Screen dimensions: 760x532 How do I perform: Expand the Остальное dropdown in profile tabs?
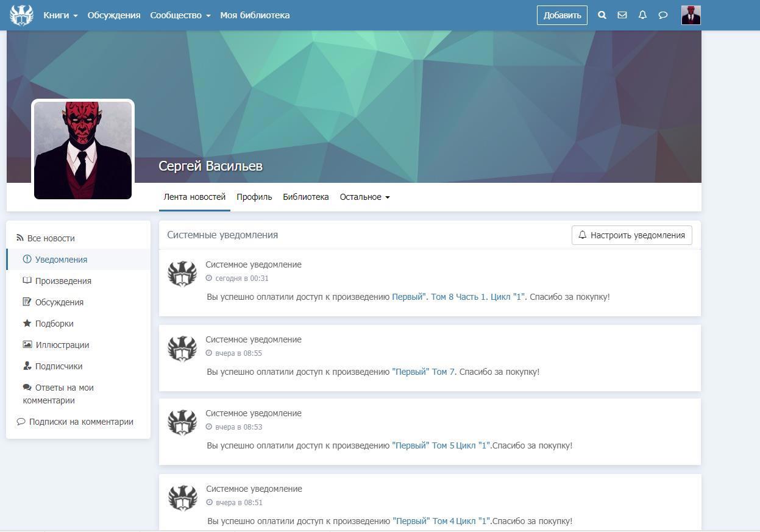click(x=364, y=197)
